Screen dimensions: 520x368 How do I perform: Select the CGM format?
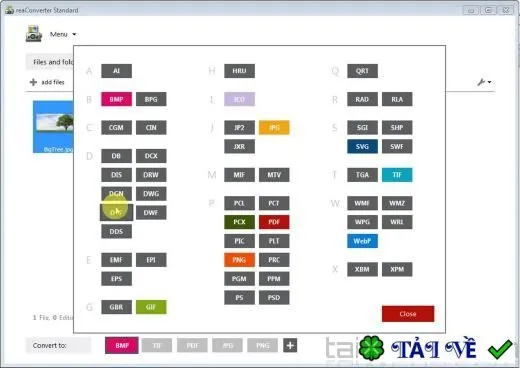coord(116,128)
